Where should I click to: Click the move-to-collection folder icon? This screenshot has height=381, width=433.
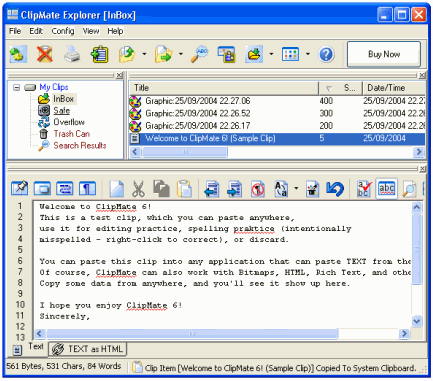(163, 54)
